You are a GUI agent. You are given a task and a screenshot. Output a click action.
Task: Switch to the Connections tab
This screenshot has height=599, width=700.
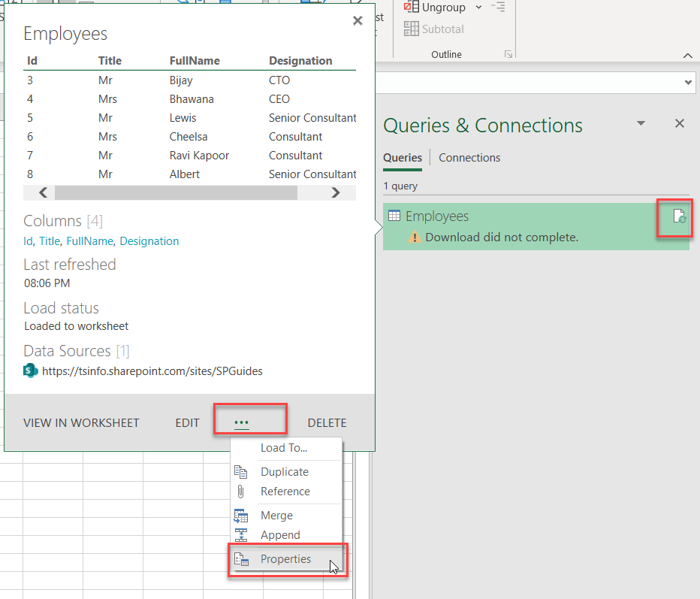click(x=469, y=158)
